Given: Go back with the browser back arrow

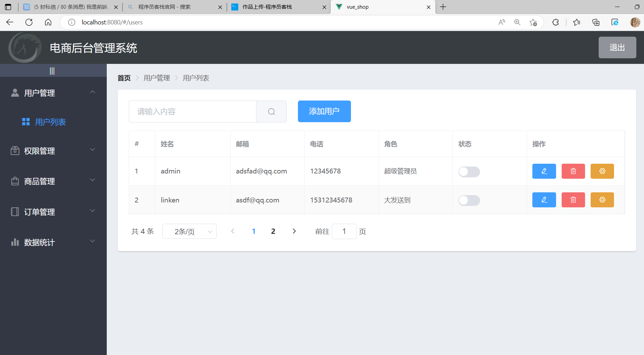Looking at the screenshot, I should (10, 22).
